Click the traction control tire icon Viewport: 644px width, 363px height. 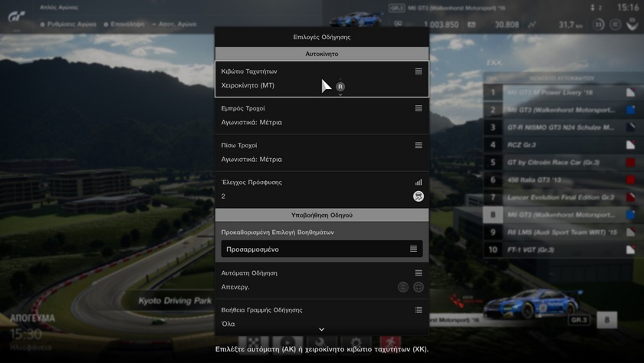coord(419,196)
